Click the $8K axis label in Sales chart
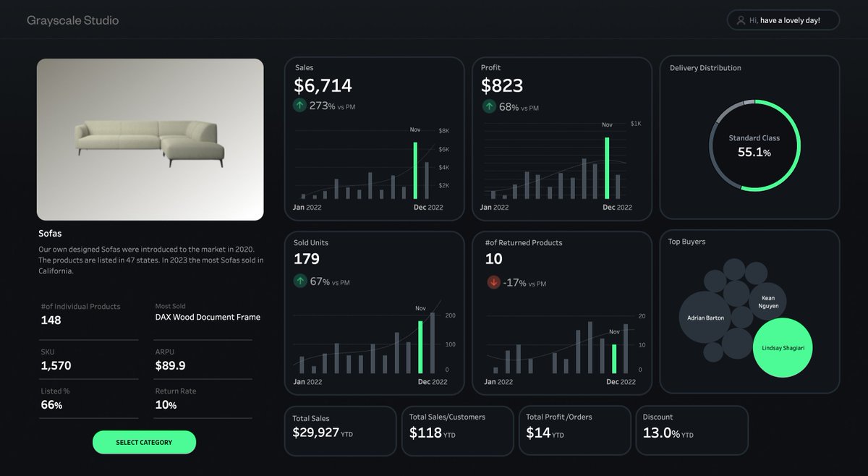This screenshot has height=476, width=868. [x=444, y=131]
